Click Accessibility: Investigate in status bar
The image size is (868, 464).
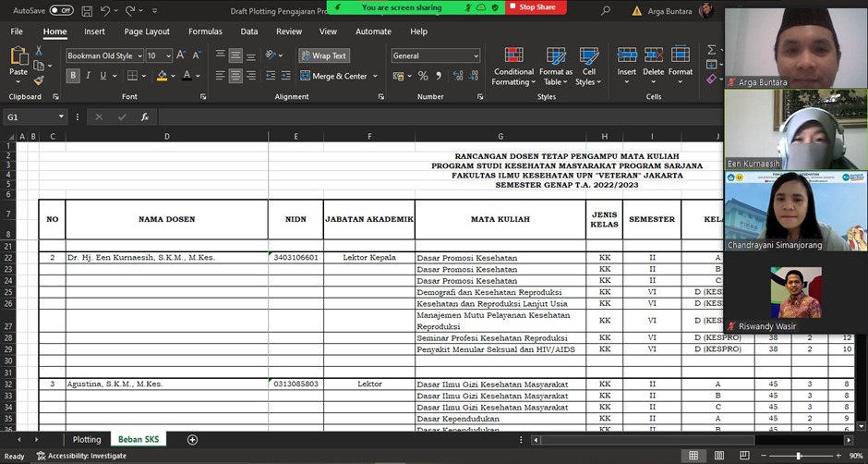(x=81, y=456)
